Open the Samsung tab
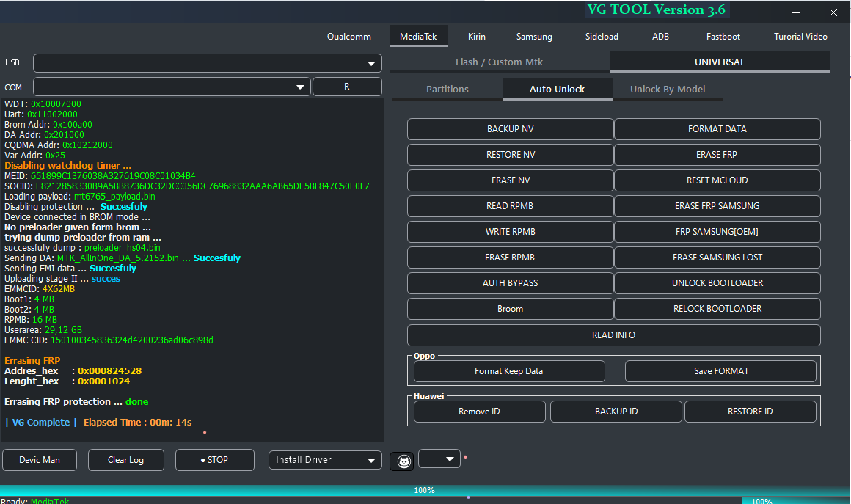Screen dimensions: 851x504 click(x=534, y=37)
